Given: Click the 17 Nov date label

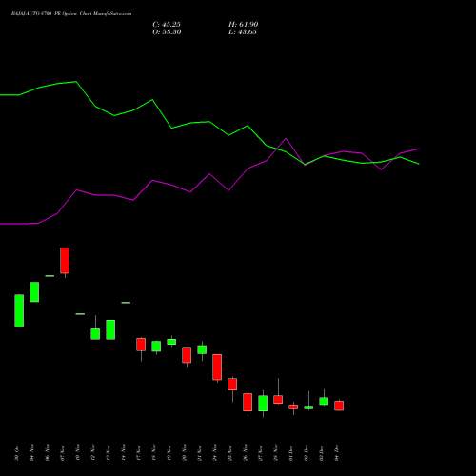Looking at the screenshot, I should pos(139,453).
